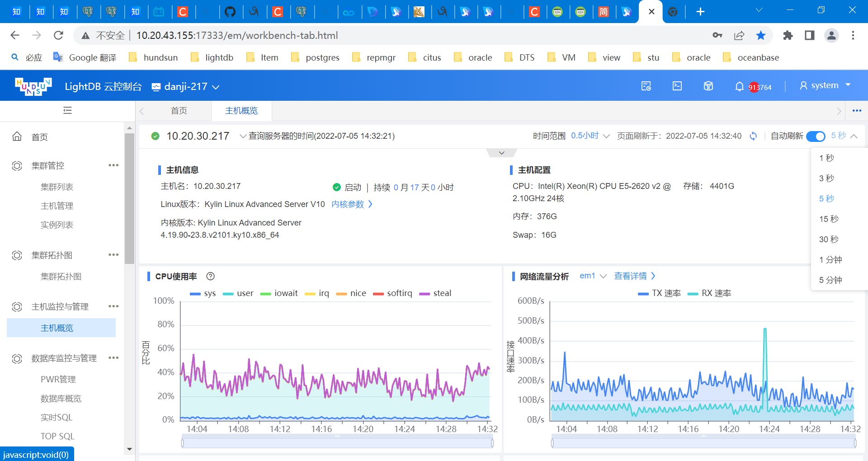
Task: Open the cube package icon in header
Action: coord(708,86)
